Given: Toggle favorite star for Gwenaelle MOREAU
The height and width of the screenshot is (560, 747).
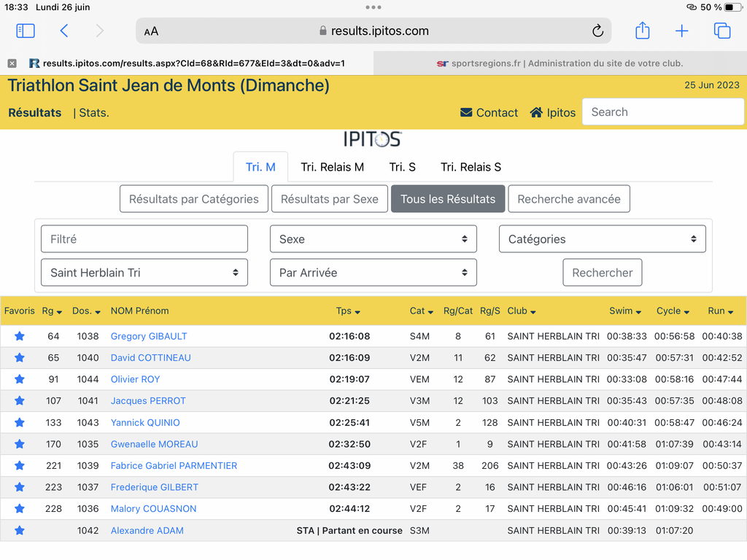Looking at the screenshot, I should [20, 444].
